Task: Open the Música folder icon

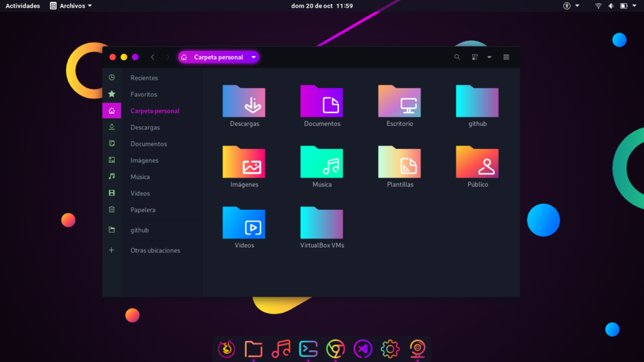Action: click(321, 162)
